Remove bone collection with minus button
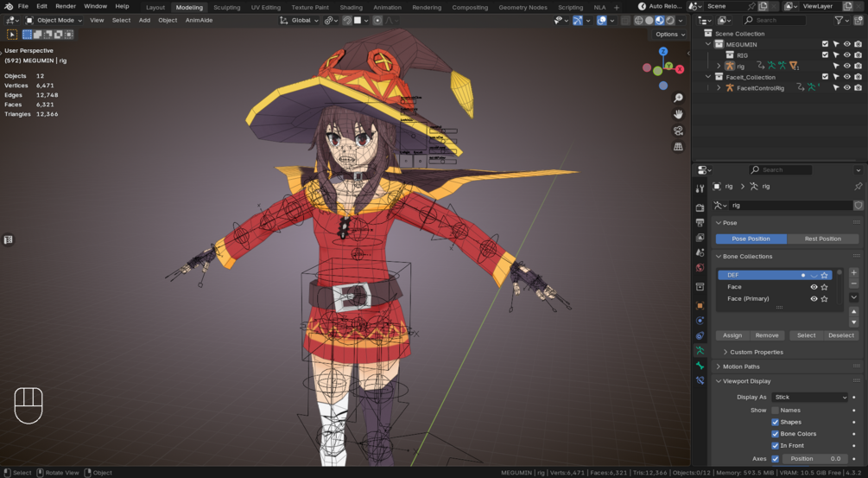Viewport: 868px width, 478px height. pos(853,283)
